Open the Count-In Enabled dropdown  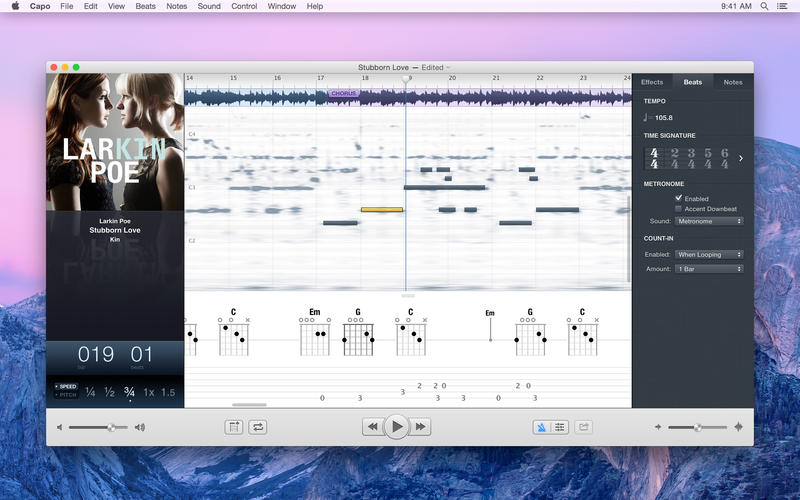pos(709,255)
